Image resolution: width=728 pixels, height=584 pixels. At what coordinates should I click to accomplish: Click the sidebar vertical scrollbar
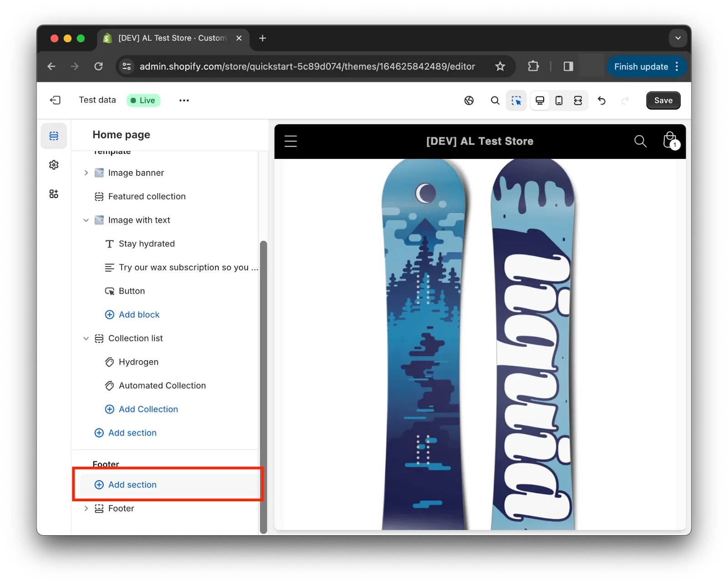263,387
